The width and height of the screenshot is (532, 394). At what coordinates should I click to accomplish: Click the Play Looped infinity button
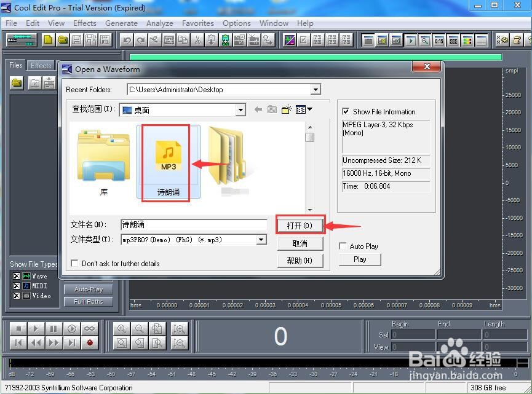point(89,329)
